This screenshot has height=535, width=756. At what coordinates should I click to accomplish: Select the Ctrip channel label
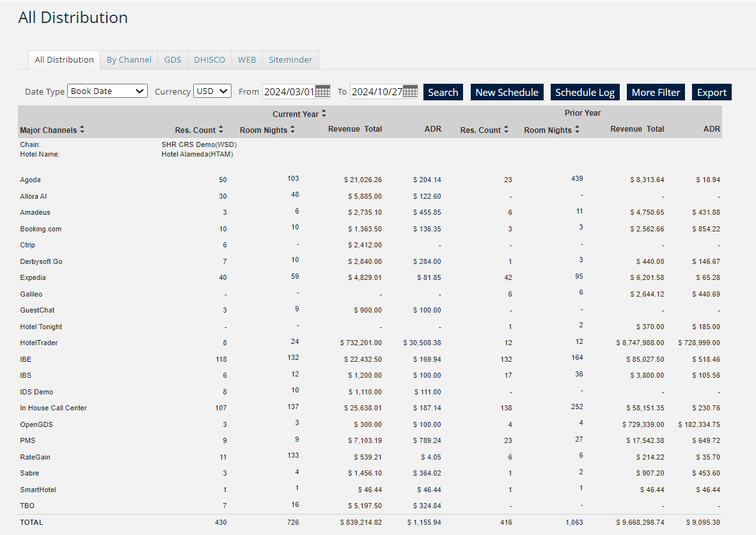pos(28,245)
